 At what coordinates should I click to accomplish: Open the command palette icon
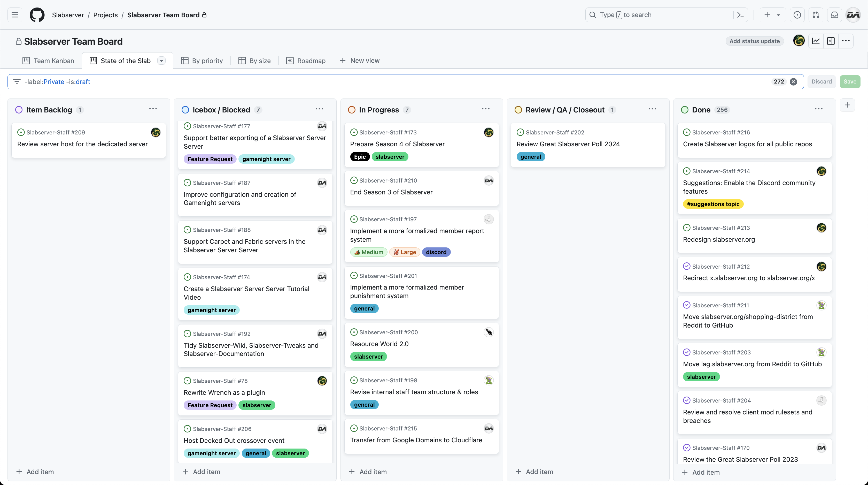click(740, 15)
